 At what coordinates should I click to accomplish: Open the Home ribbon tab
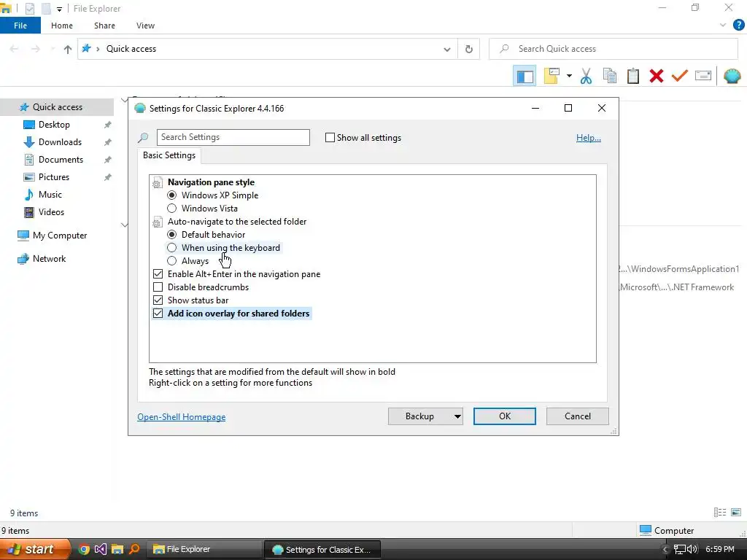pos(62,26)
